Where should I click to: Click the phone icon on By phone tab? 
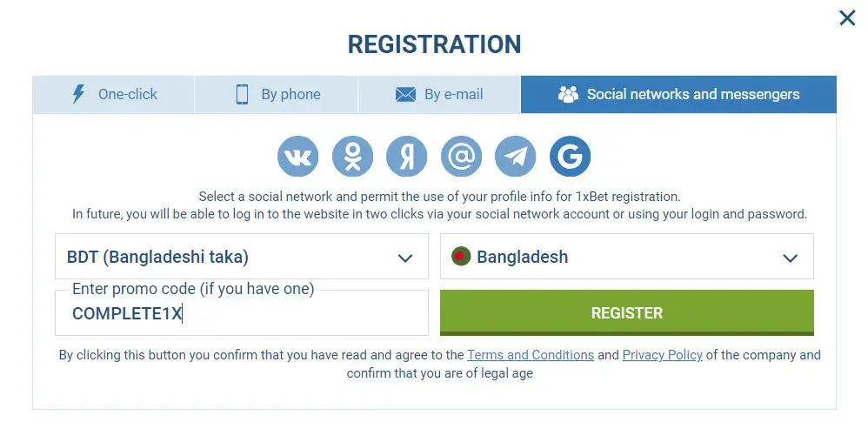coord(243,95)
